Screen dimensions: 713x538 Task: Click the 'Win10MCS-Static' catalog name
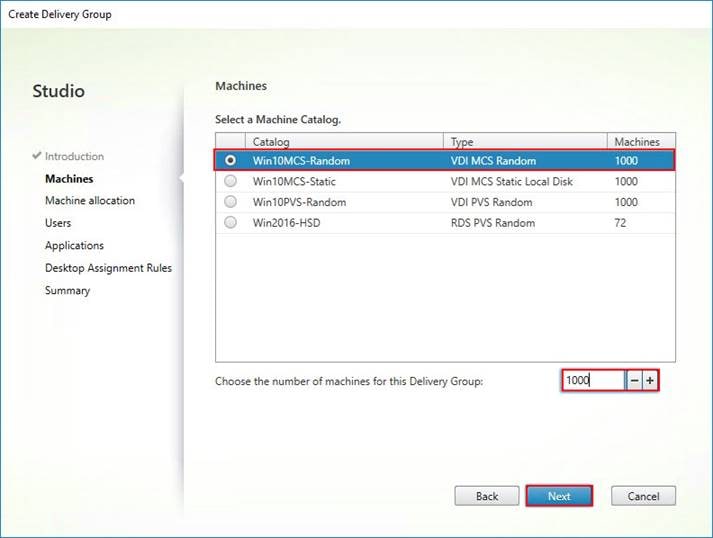[x=294, y=181]
